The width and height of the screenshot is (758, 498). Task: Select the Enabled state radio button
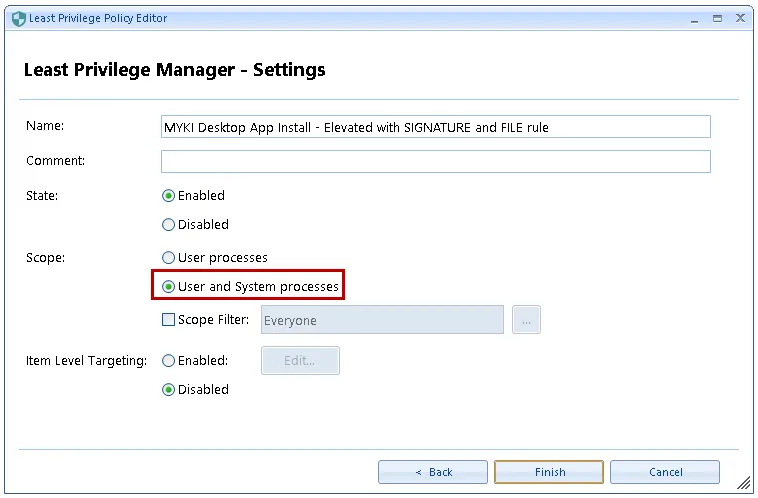pos(168,196)
